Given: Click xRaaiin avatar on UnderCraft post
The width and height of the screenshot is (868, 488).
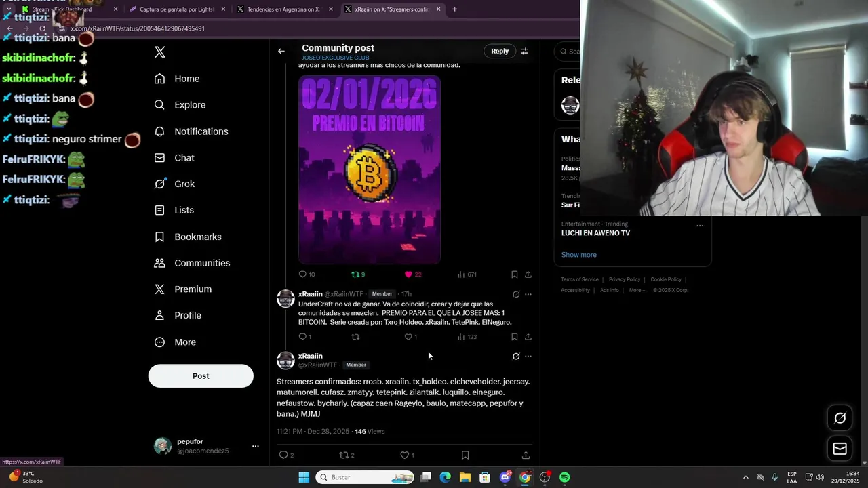Looking at the screenshot, I should pyautogui.click(x=285, y=298).
